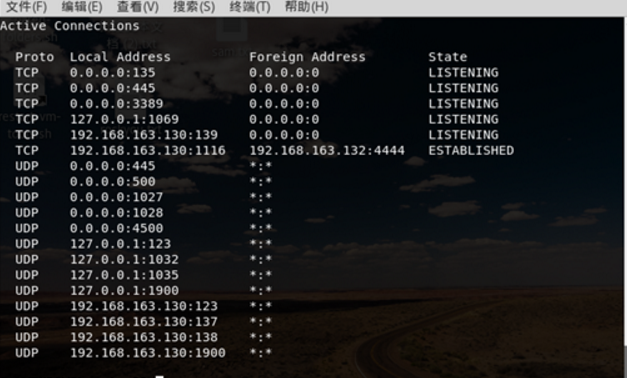Screen dimensions: 627x378
Task: Open the 终端(T) menu
Action: pos(250,7)
